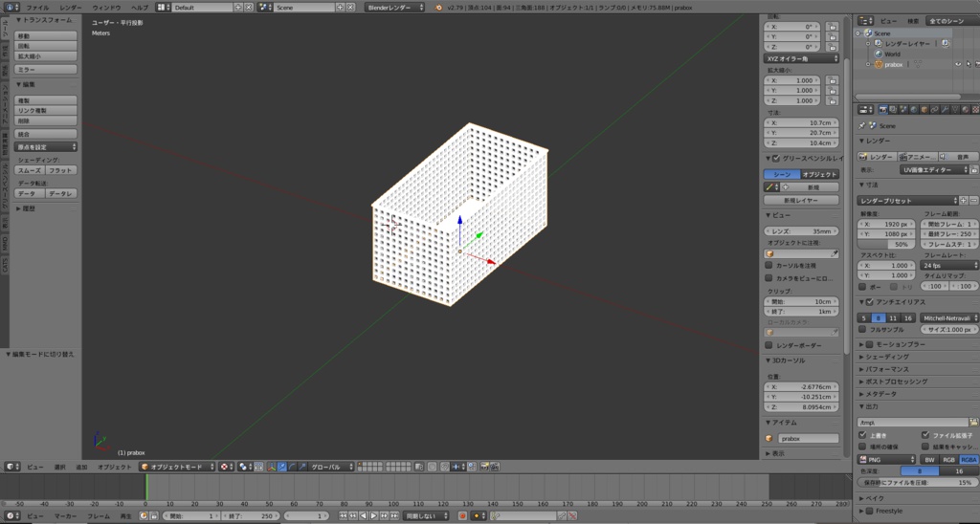The image size is (980, 524).
Task: Open the PNG file format dropdown
Action: click(x=886, y=459)
